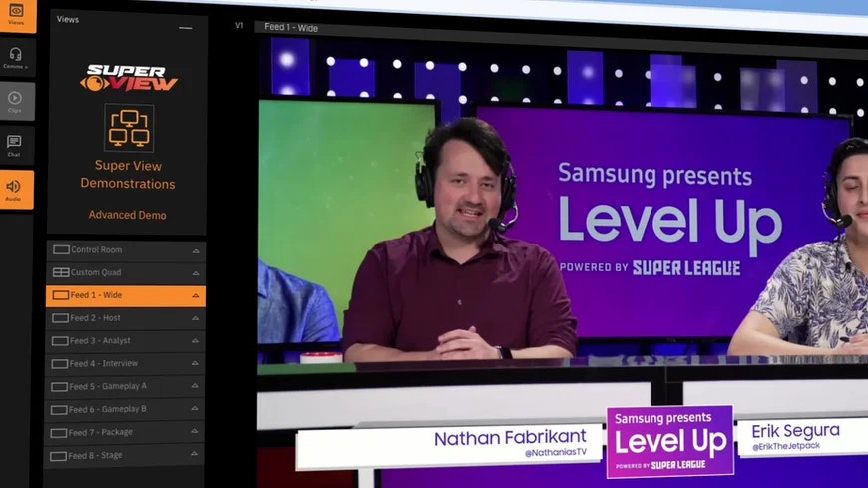Screen dimensions: 868x488
Task: Select Feed 8 - Stage view
Action: (x=123, y=456)
